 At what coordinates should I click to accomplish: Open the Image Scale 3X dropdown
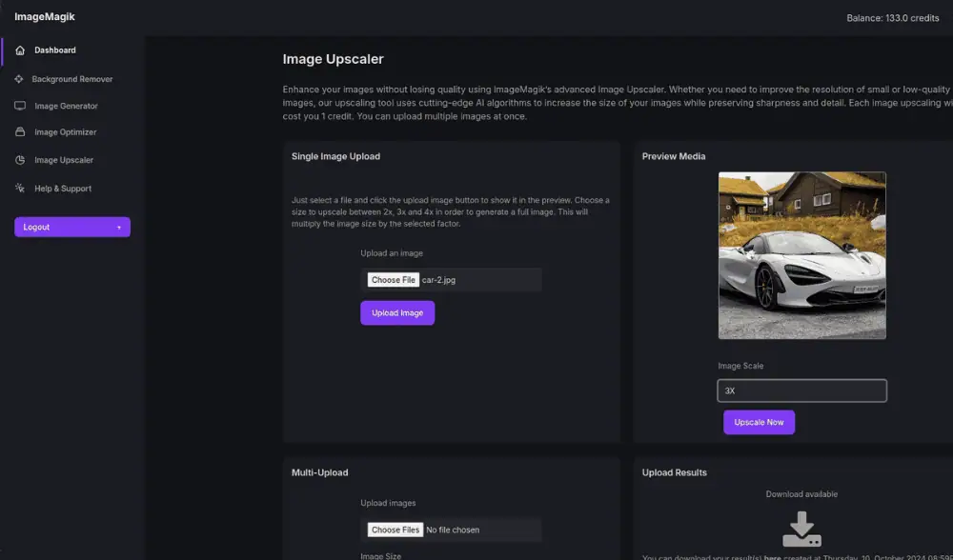[x=801, y=390]
